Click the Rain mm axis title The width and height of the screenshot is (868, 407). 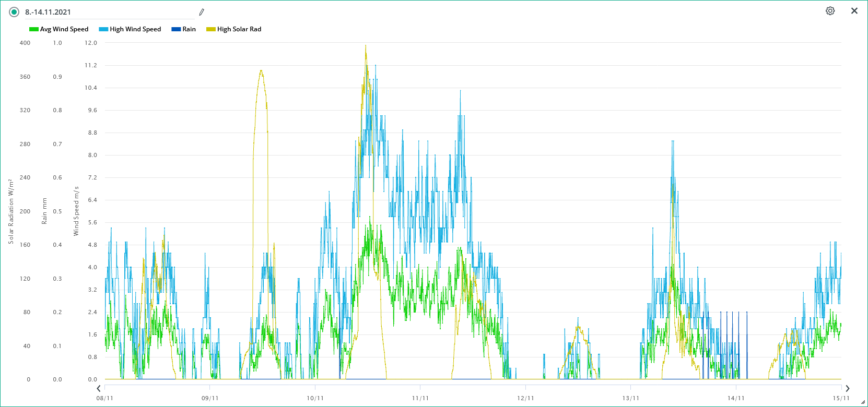44,211
